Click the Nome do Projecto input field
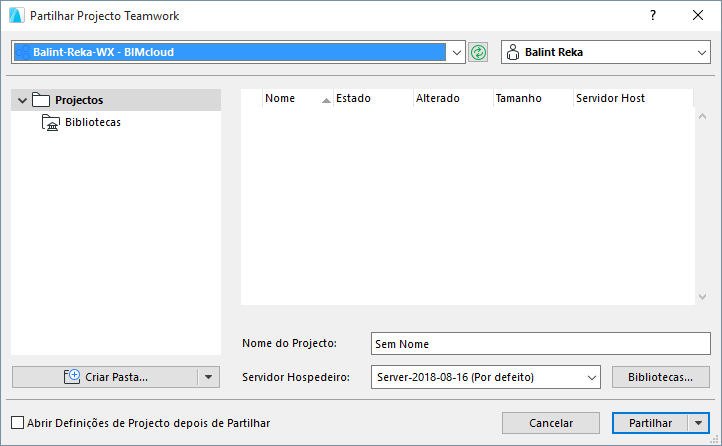This screenshot has width=722, height=446. [541, 344]
